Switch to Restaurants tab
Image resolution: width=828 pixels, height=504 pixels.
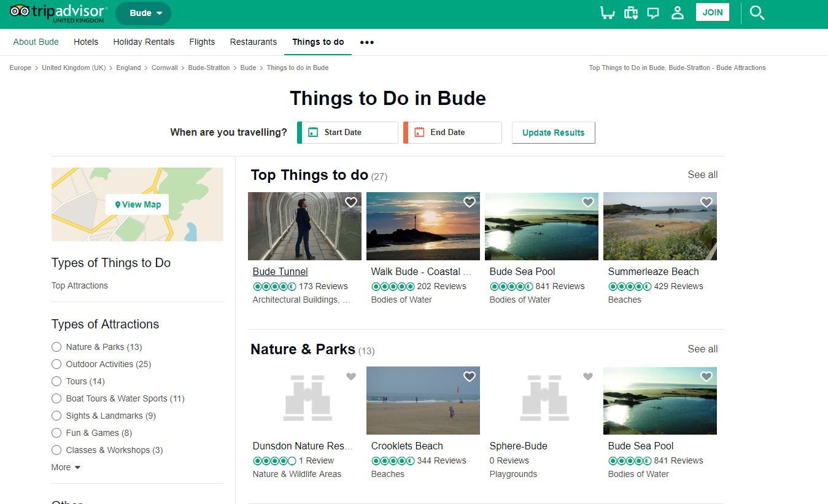click(x=253, y=42)
